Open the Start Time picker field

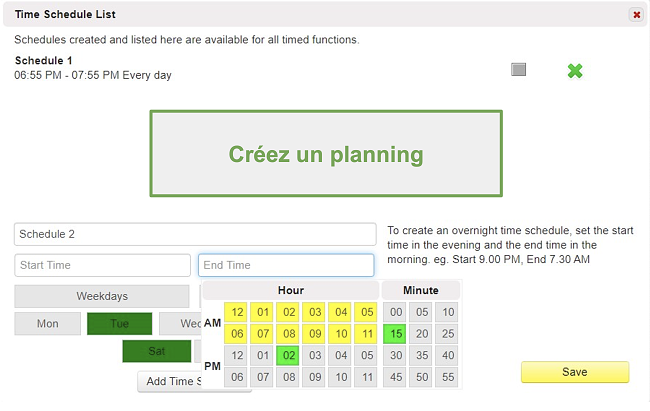pos(102,265)
